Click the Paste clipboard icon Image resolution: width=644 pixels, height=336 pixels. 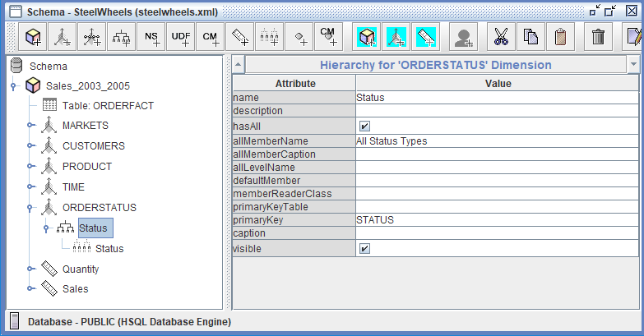click(x=560, y=37)
